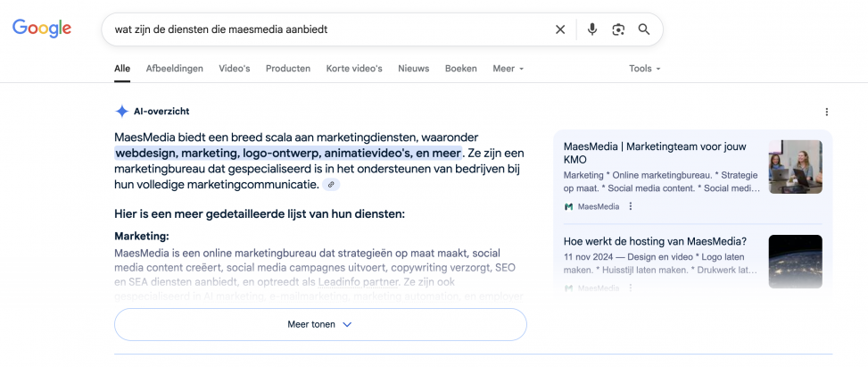
Task: Click the Google logo
Action: pyautogui.click(x=42, y=29)
